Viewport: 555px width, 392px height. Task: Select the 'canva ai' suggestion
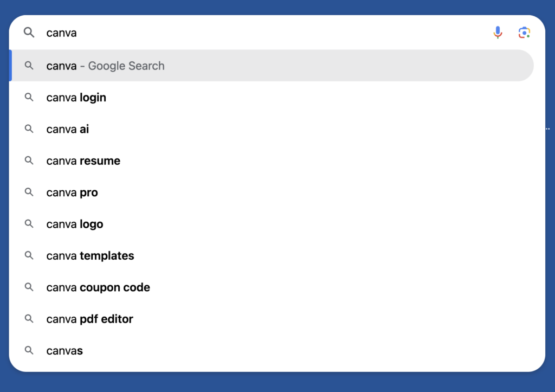point(67,128)
